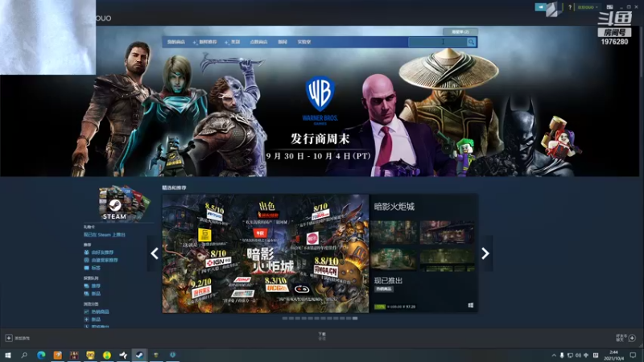Click curator icon beside 由鉴赏家推荐

[x=86, y=260]
